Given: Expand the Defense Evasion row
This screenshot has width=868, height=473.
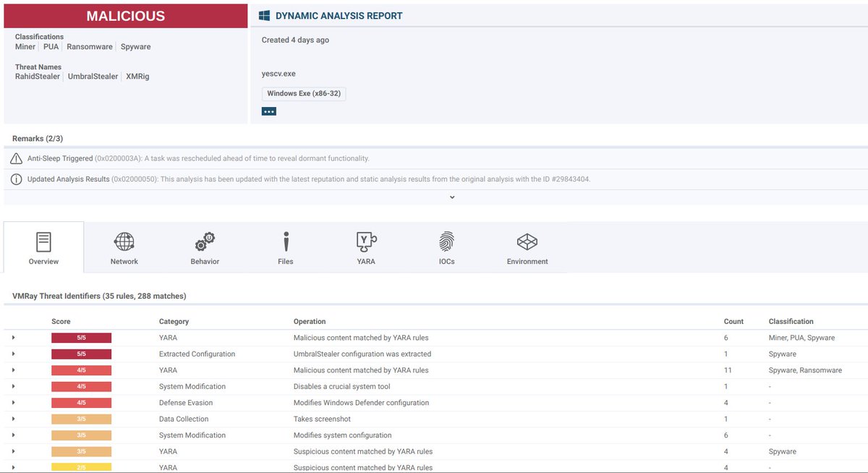Looking at the screenshot, I should pos(13,403).
